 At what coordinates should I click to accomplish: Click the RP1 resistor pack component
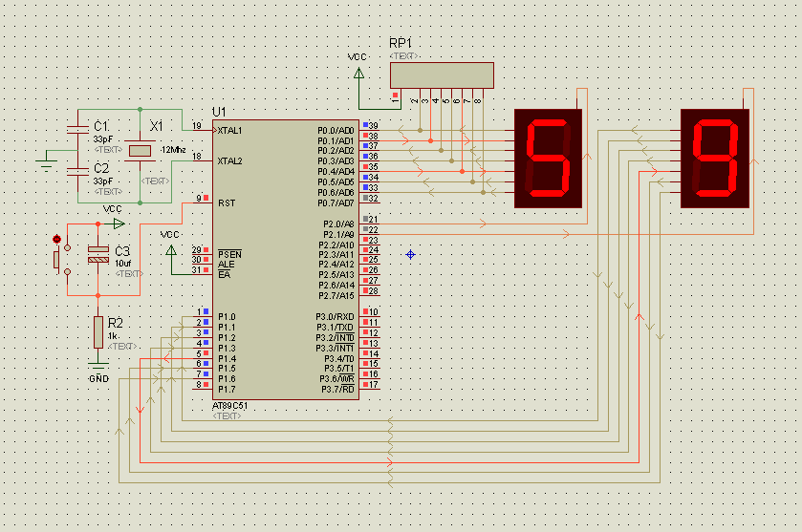pyautogui.click(x=442, y=75)
